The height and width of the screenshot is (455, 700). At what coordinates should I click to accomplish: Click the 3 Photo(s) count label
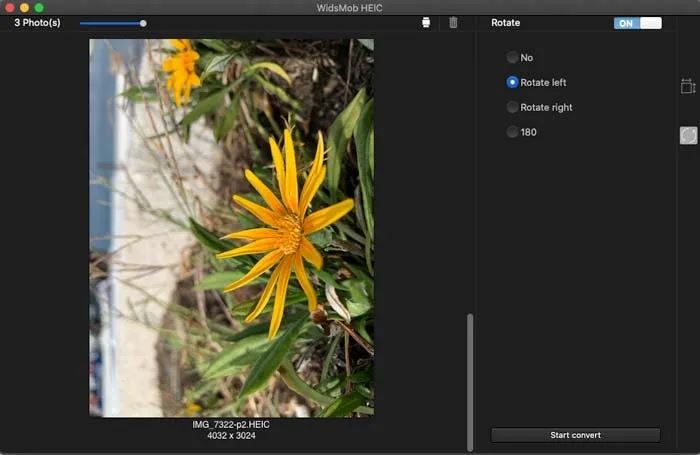click(37, 22)
